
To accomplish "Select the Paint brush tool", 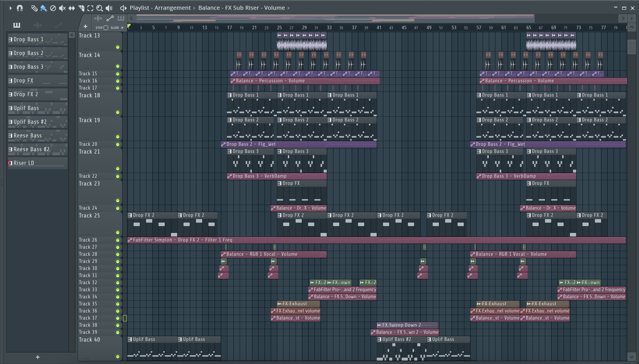I will coord(43,8).
